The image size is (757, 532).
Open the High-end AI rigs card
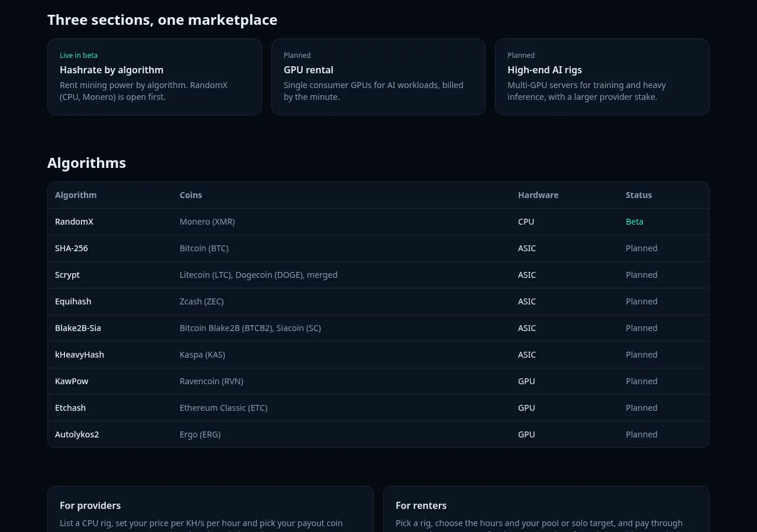click(x=602, y=77)
